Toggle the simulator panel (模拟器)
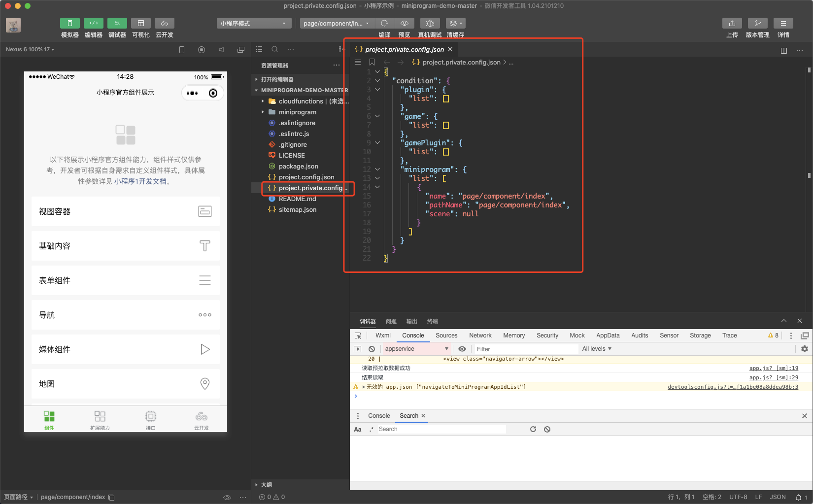 (x=69, y=23)
